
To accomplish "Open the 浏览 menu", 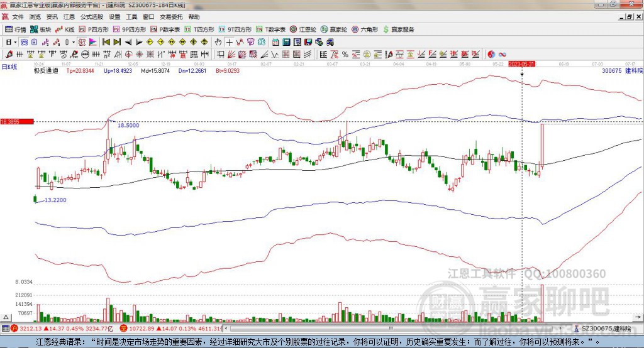I will coord(35,17).
